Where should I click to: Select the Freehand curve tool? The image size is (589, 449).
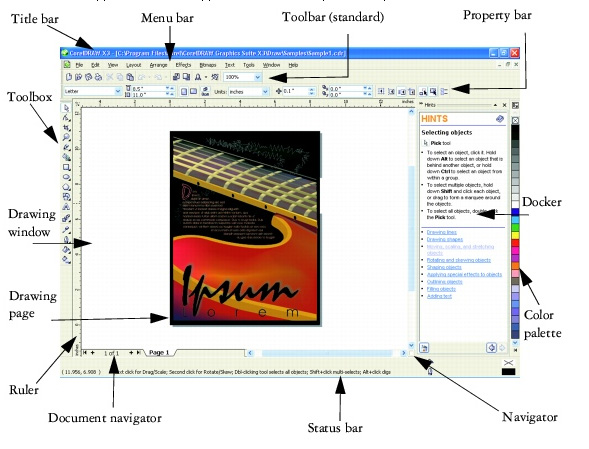point(66,147)
